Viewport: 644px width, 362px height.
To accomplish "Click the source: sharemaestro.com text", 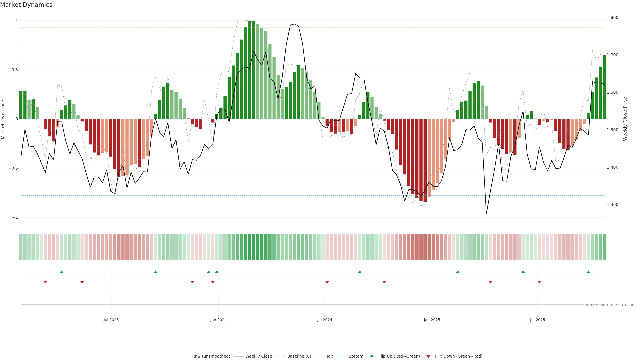I will tap(609, 305).
